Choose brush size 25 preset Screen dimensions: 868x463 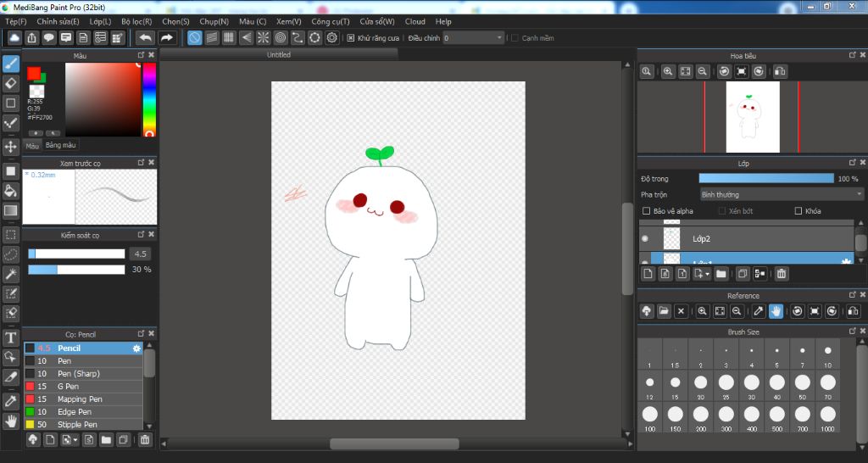[726, 386]
